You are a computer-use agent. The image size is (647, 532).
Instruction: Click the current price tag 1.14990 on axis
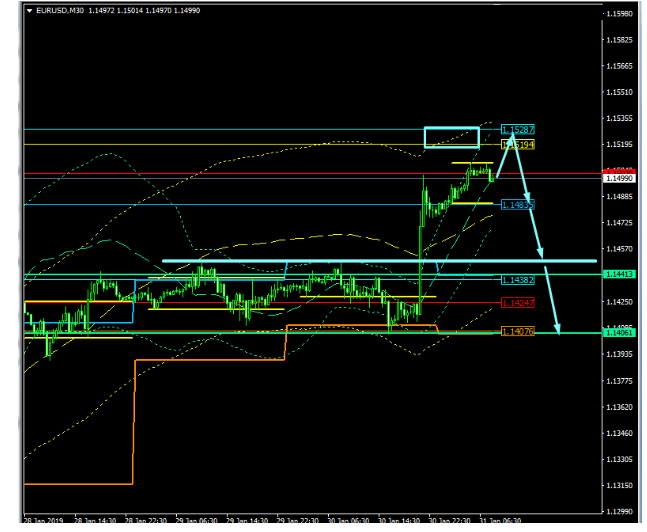click(617, 177)
